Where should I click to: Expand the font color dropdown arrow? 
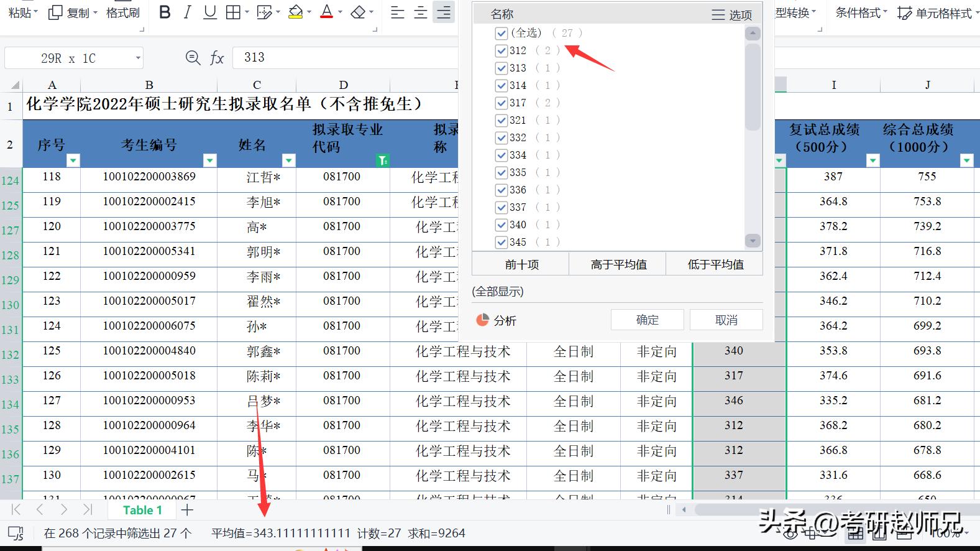[340, 12]
